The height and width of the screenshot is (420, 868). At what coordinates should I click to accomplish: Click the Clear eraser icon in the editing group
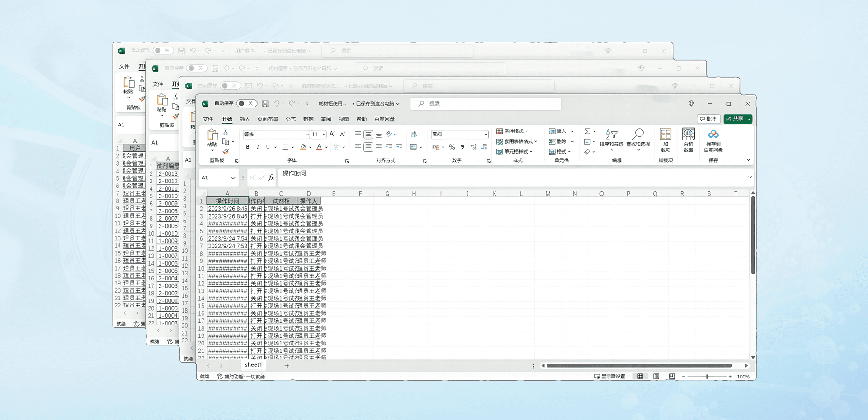(587, 152)
